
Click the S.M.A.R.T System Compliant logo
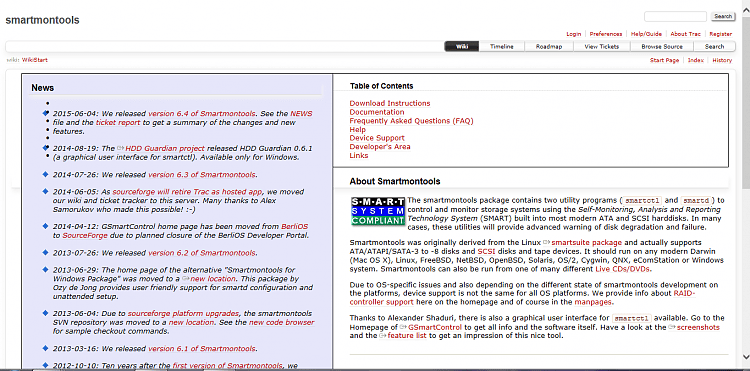[377, 211]
